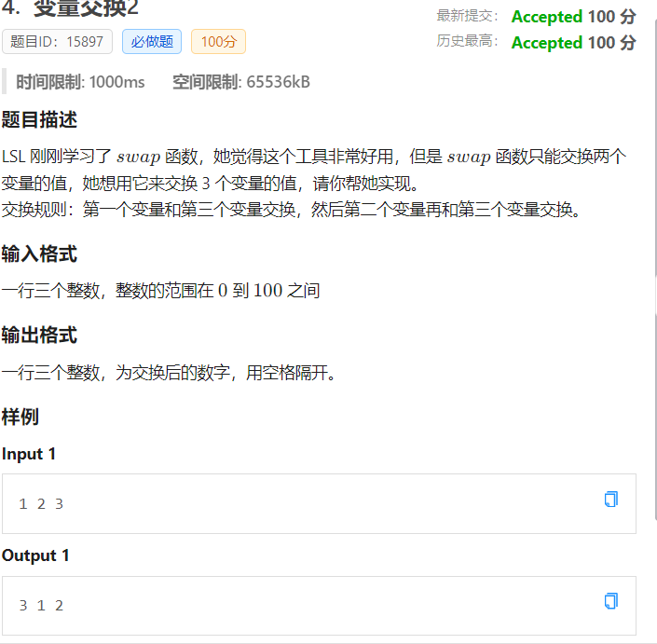Click the 样例 heading

pos(21,417)
